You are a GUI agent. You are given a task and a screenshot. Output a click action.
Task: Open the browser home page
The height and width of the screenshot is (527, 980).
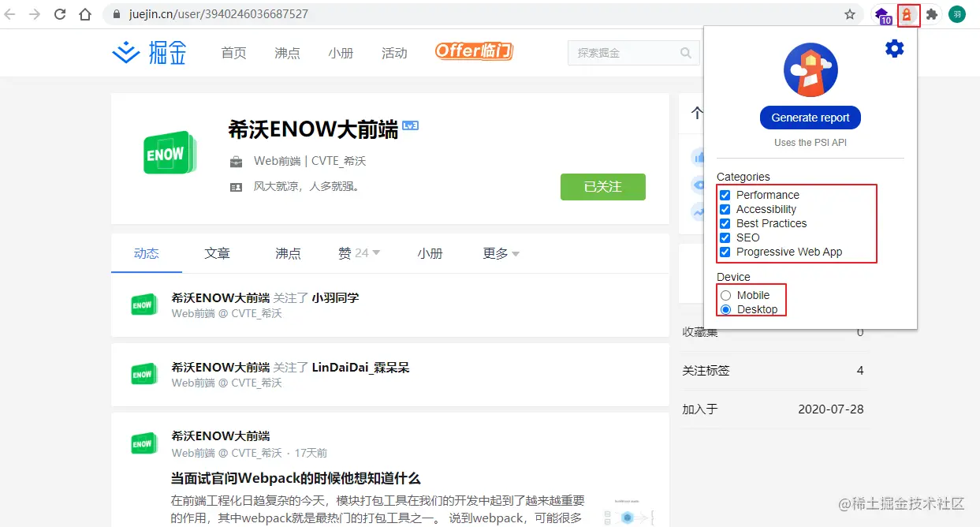coord(85,14)
